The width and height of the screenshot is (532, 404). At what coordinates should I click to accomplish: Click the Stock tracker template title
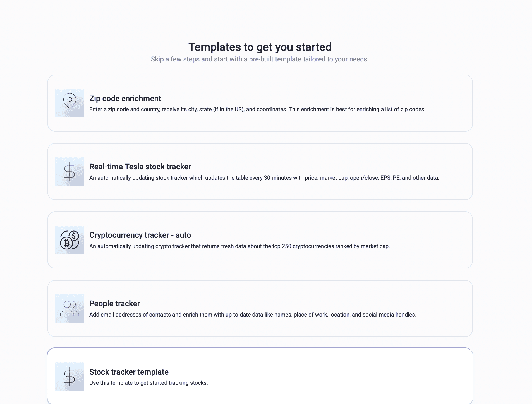pyautogui.click(x=129, y=372)
